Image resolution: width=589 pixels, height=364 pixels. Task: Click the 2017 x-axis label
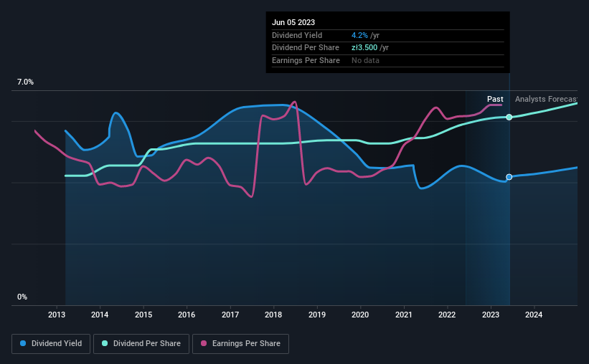230,315
